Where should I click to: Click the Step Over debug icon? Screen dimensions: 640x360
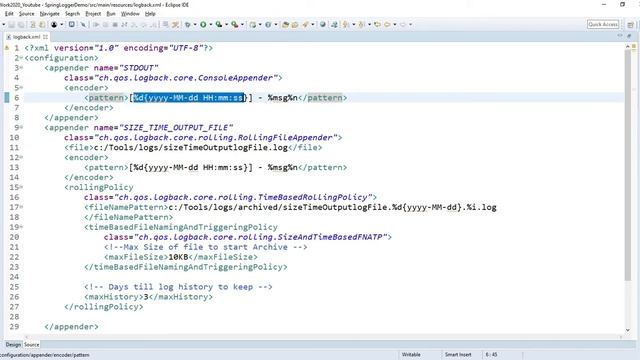tap(144, 24)
